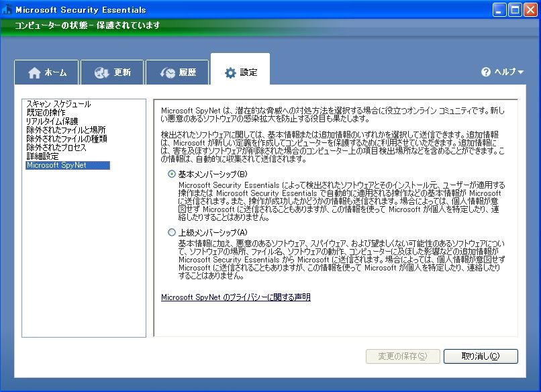This screenshot has width=541, height=392.
Task: Click the 変更の保存(S) button
Action: tap(403, 356)
